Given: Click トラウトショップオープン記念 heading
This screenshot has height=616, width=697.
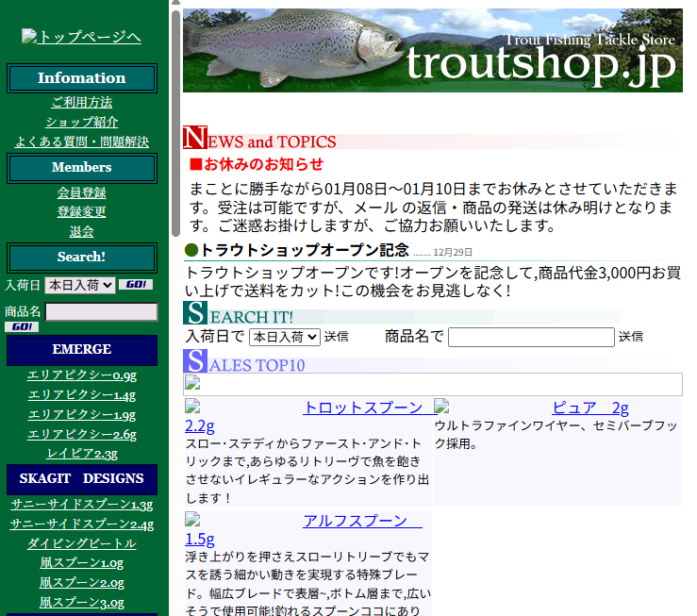Looking at the screenshot, I should (x=305, y=250).
